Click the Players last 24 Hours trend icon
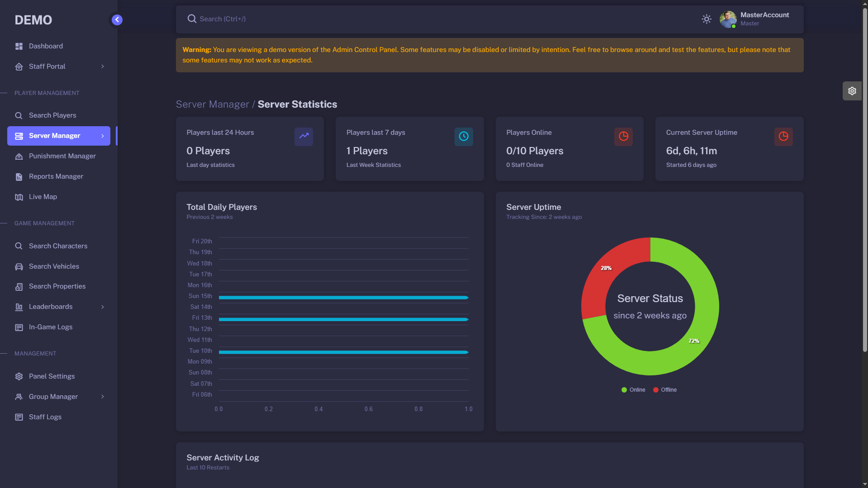Screen dimensions: 868x488 coord(304,137)
